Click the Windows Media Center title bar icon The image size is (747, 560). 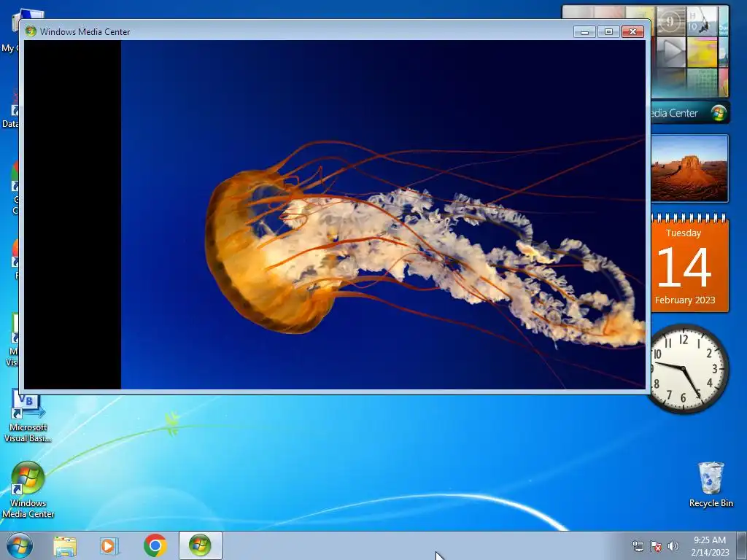click(31, 31)
